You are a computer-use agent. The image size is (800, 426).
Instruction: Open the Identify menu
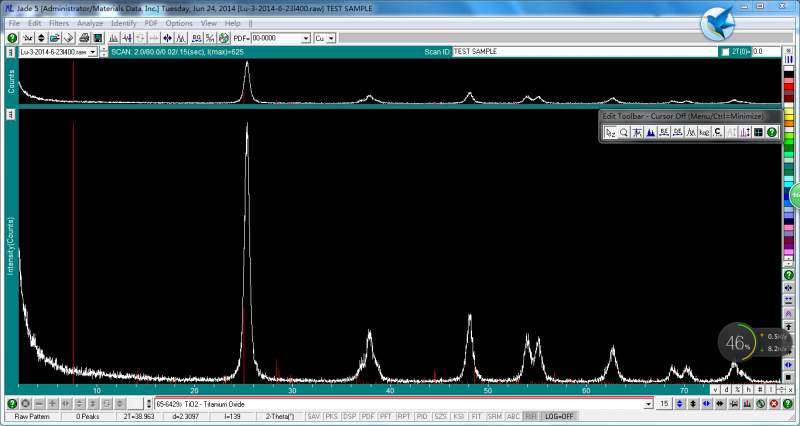[x=124, y=22]
